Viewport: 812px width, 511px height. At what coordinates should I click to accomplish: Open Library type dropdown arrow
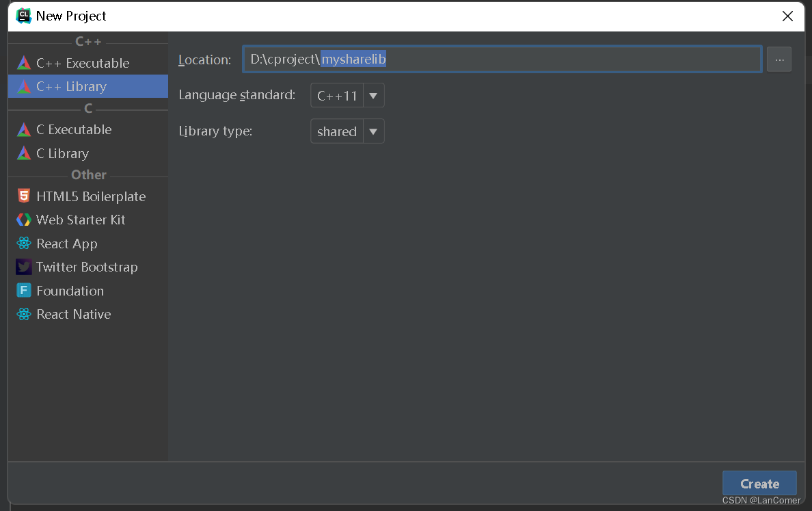click(x=373, y=131)
